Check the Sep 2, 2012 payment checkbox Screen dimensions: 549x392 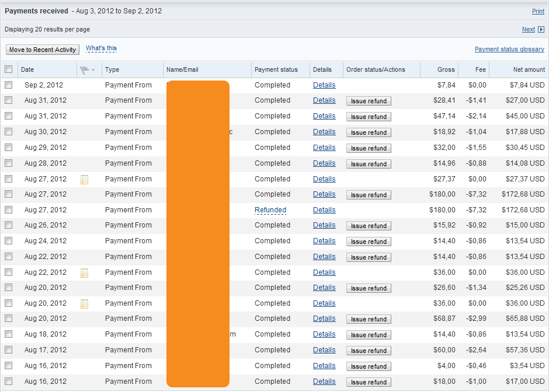[x=8, y=85]
